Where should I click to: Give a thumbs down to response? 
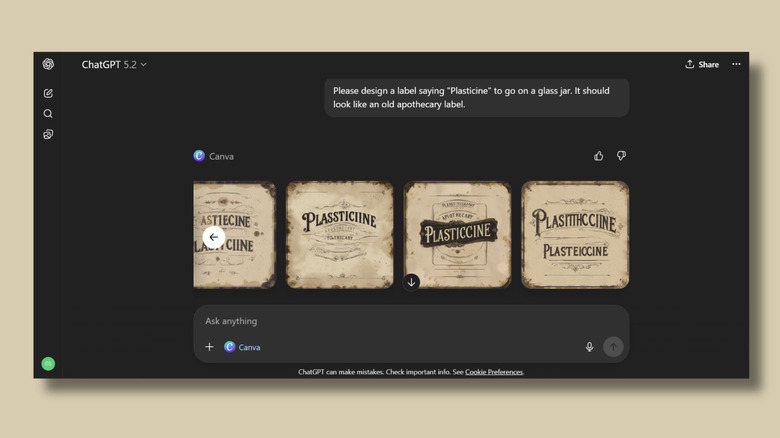(x=621, y=156)
